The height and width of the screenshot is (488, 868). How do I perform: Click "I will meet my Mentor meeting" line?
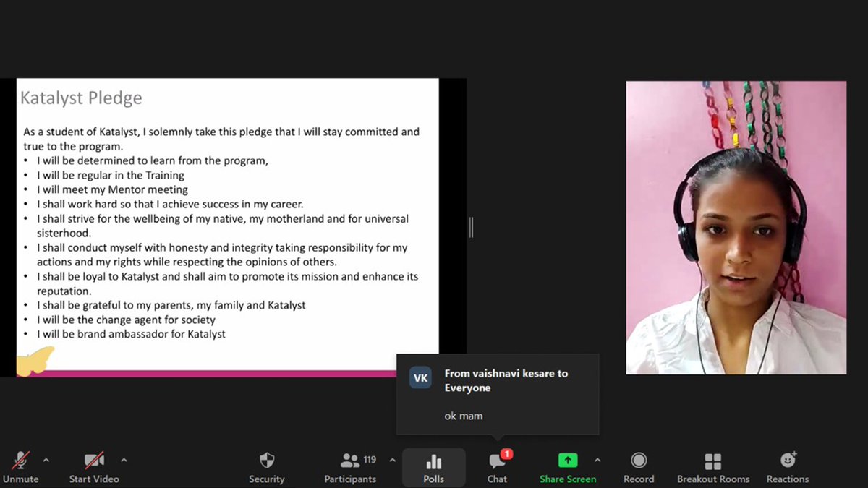click(112, 189)
